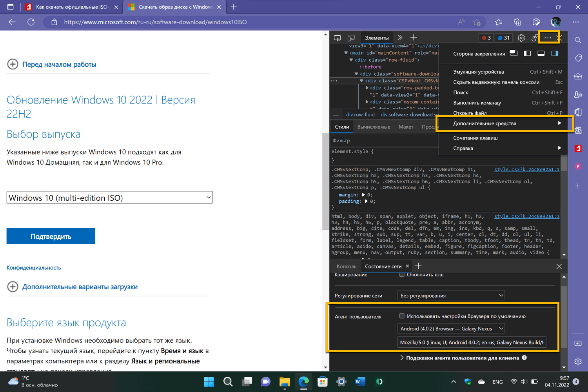588x392 pixels.
Task: Open DevTools settings gear
Action: [521, 38]
